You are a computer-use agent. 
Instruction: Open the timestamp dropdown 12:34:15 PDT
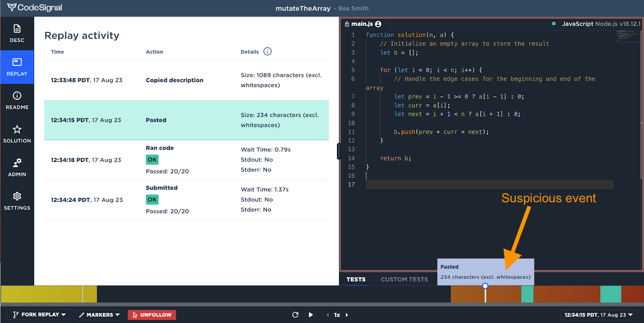tap(598, 315)
